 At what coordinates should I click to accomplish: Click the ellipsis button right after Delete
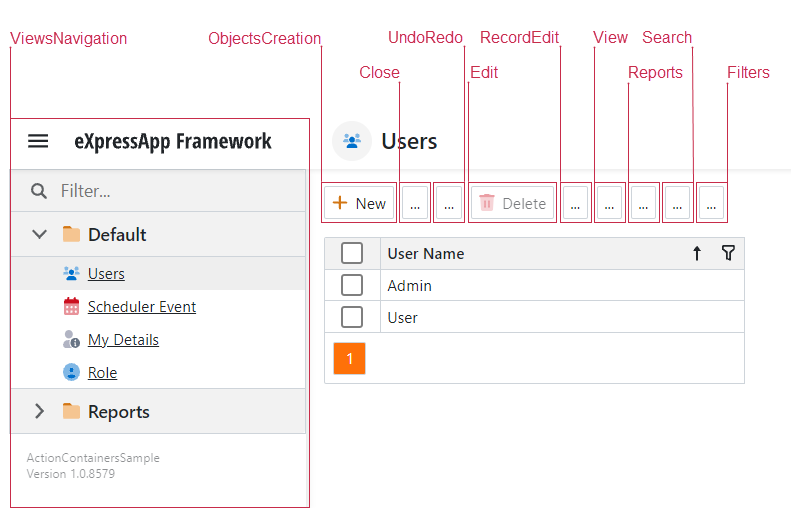pyautogui.click(x=575, y=204)
